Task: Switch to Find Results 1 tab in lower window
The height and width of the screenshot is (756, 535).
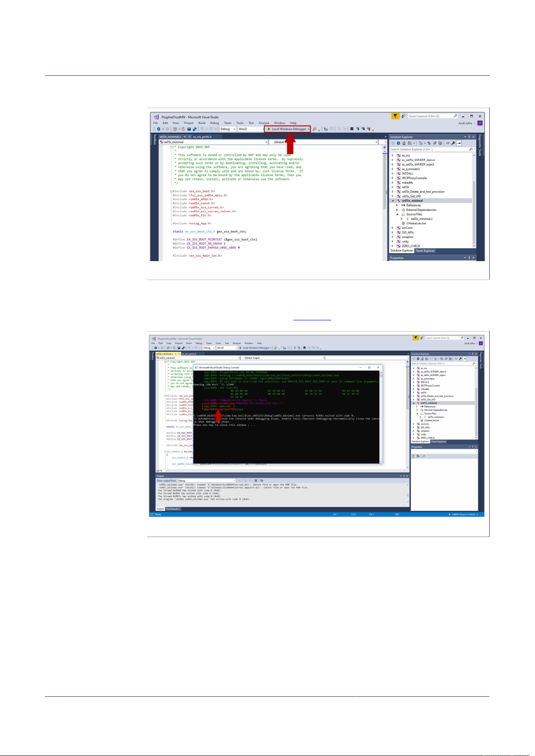Action: click(173, 509)
